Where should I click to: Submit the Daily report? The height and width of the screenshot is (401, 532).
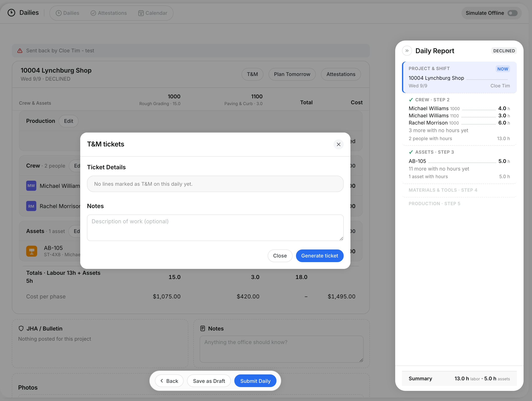point(255,381)
